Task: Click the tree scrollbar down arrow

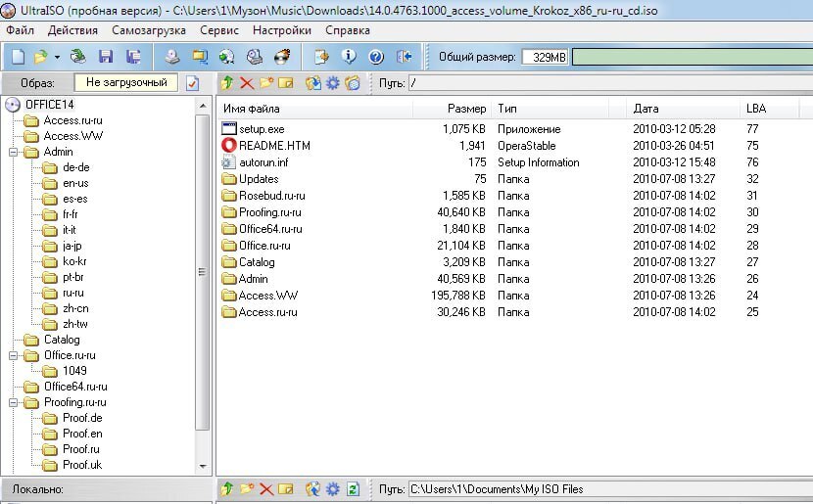Action: click(202, 466)
